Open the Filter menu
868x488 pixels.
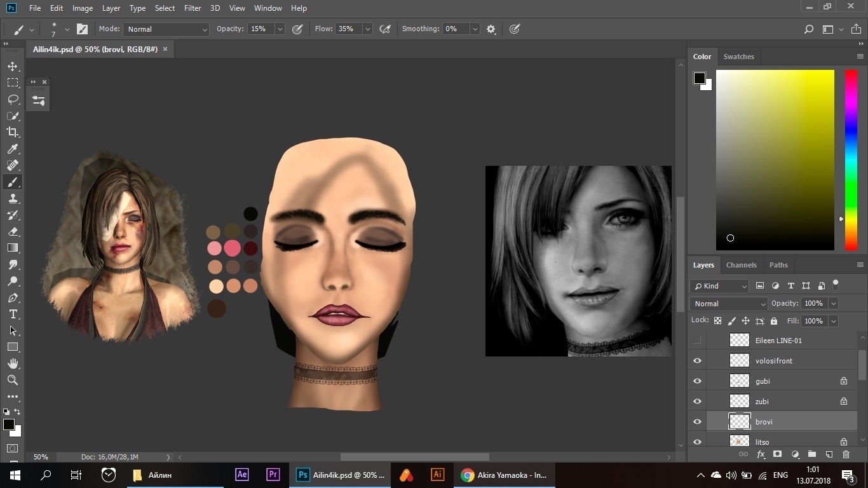click(192, 8)
